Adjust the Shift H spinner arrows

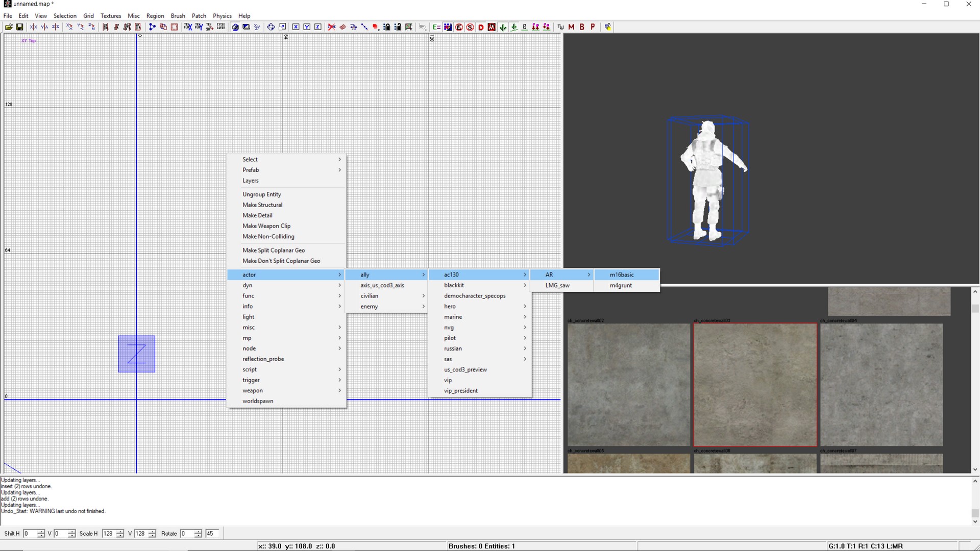41,534
